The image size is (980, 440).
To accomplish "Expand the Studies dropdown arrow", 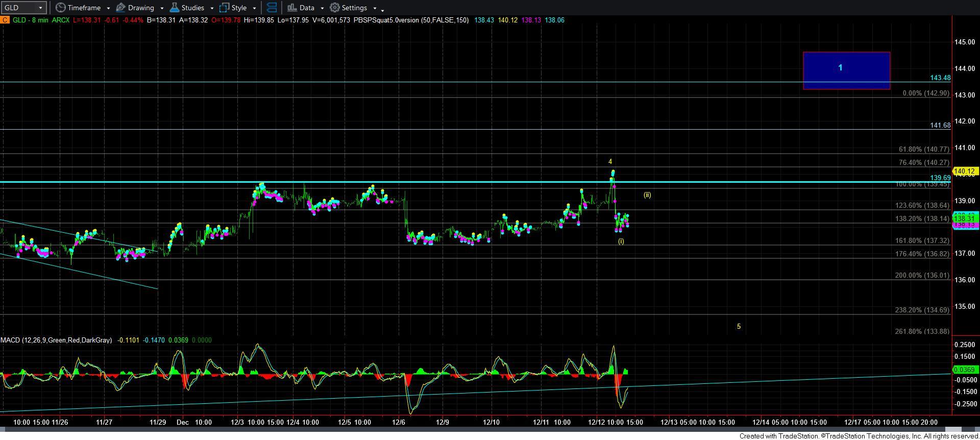I will click(212, 8).
